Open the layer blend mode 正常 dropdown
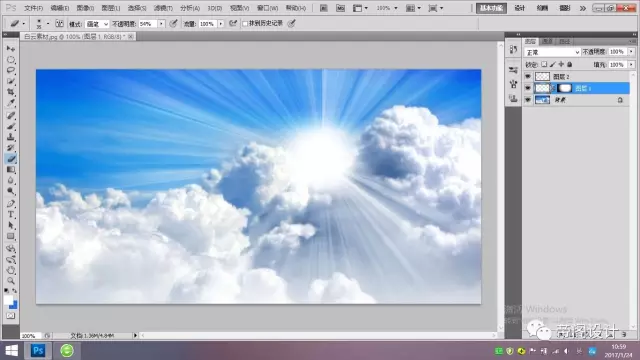The height and width of the screenshot is (360, 640). [x=552, y=52]
